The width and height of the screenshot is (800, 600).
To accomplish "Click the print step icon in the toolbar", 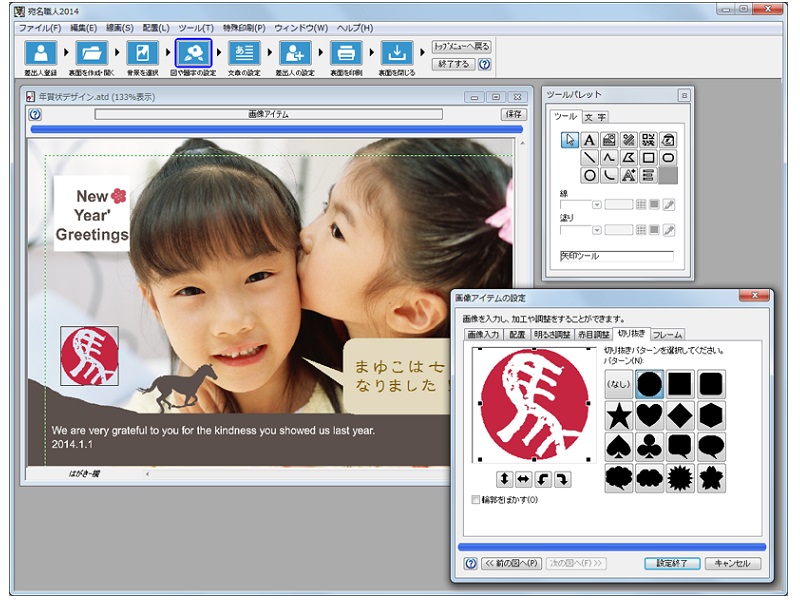I will click(x=346, y=54).
